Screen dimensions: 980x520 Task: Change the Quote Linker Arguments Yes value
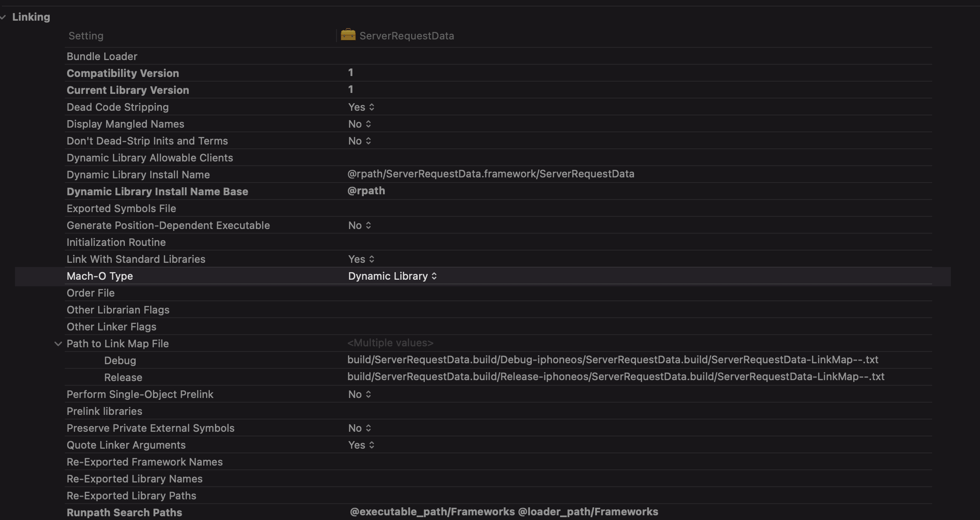point(361,445)
